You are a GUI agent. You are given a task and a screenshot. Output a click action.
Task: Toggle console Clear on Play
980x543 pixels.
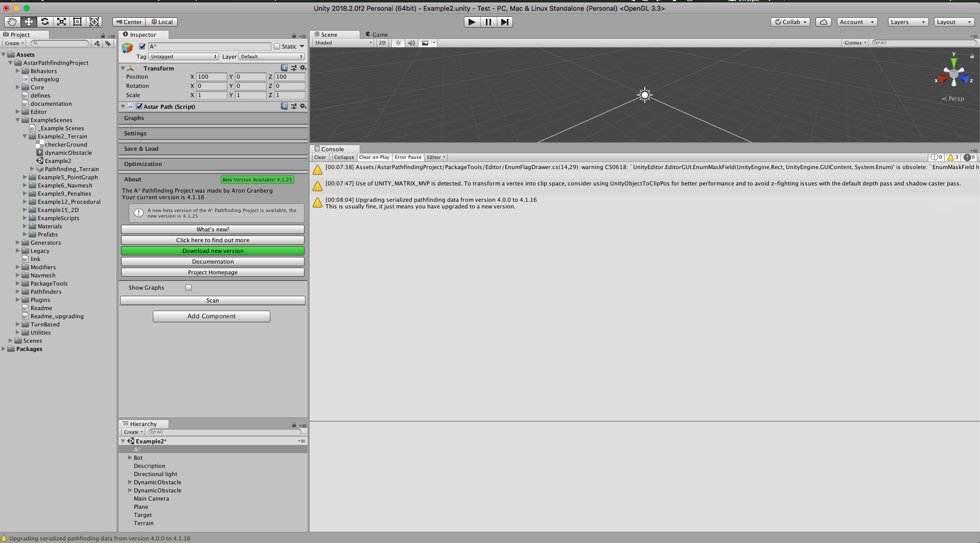pyautogui.click(x=374, y=157)
